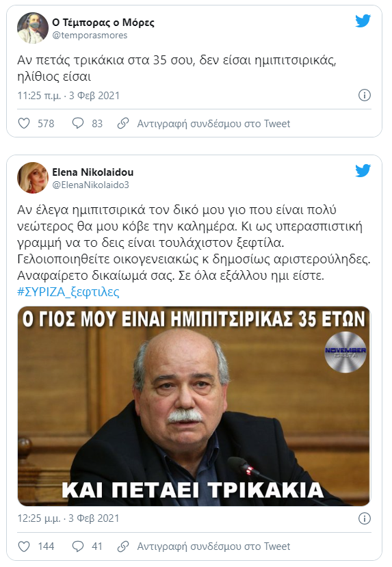Click link icon on second tweet footer
The image size is (392, 567).
(123, 546)
